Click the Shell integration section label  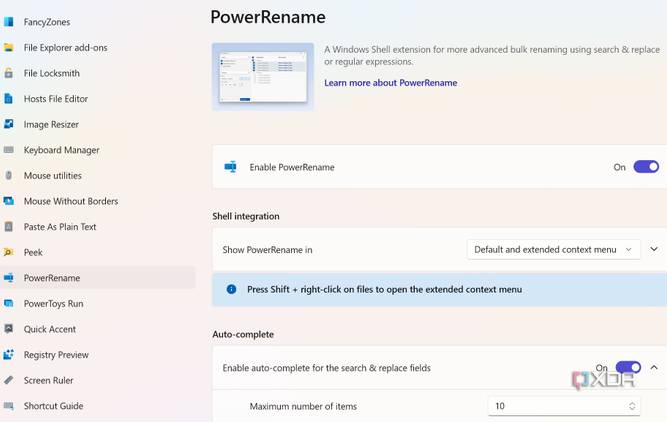click(246, 216)
